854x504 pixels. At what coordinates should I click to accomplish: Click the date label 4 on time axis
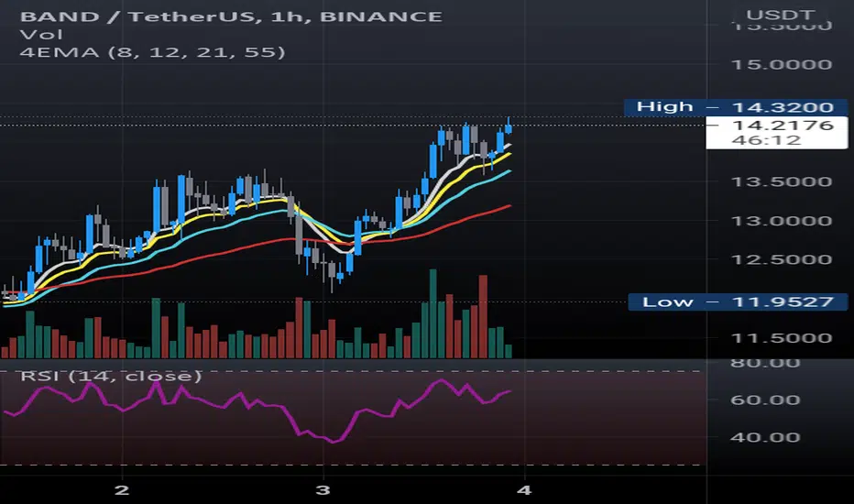click(524, 490)
